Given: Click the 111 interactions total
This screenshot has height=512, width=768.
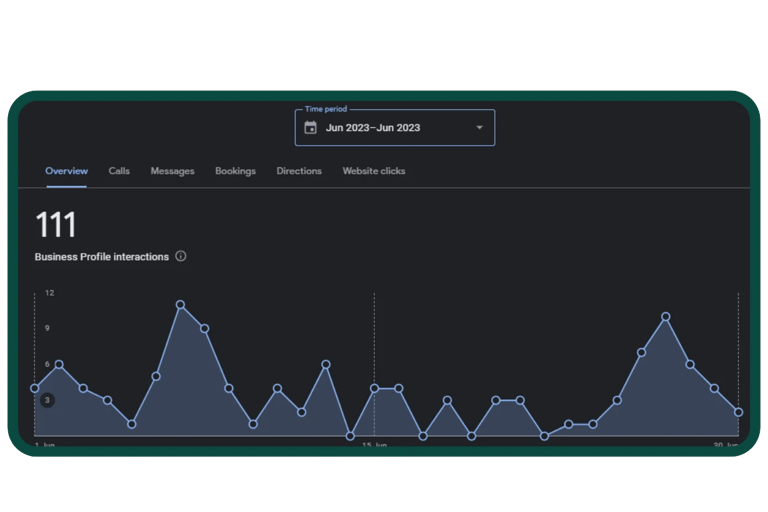Looking at the screenshot, I should click(x=56, y=225).
